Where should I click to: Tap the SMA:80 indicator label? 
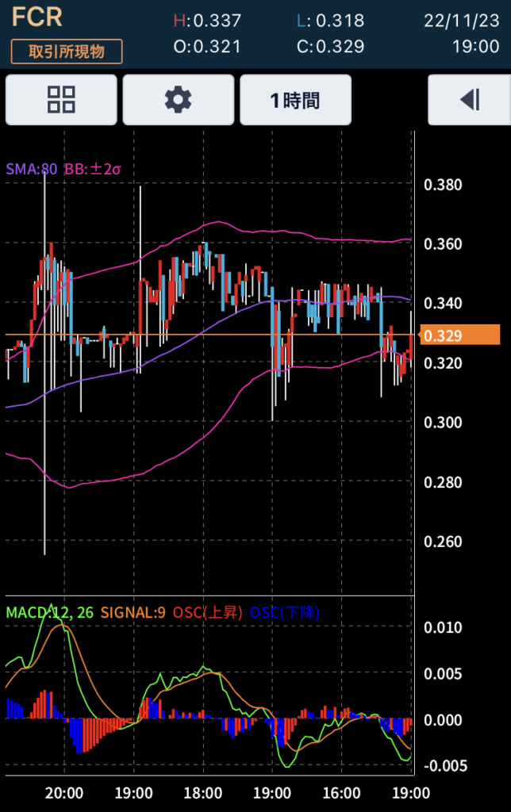(31, 169)
